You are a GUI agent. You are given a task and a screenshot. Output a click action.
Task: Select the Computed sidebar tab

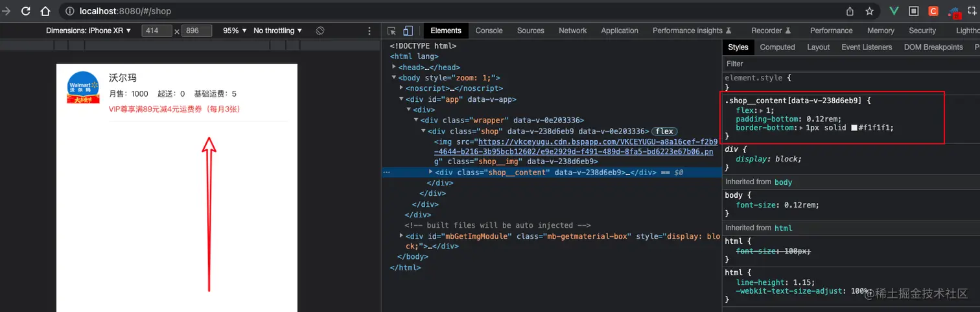point(777,47)
